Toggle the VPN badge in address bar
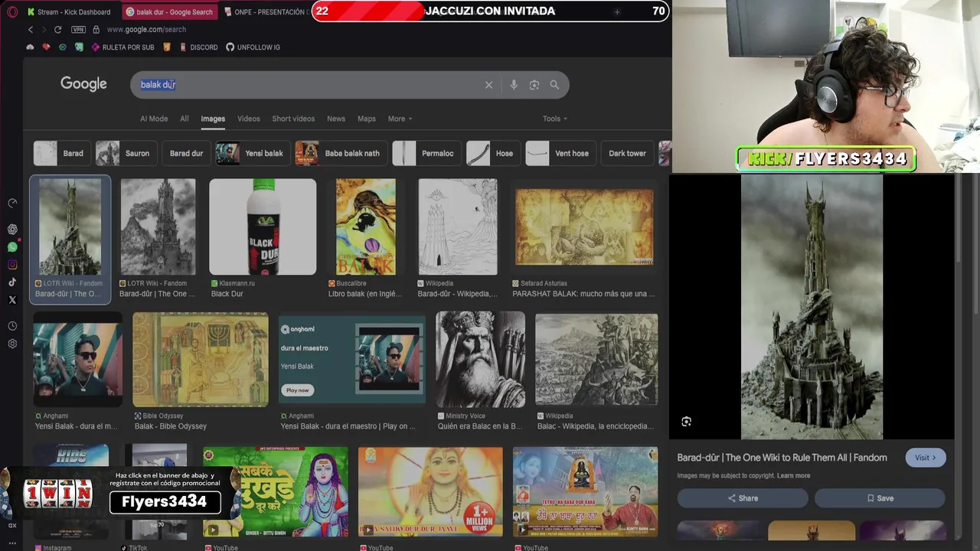The image size is (980, 551). pyautogui.click(x=78, y=29)
